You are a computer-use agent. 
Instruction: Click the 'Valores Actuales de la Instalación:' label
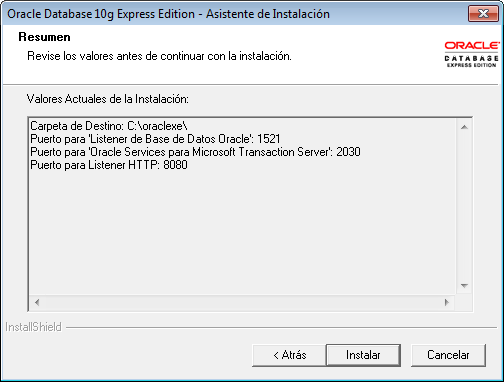point(108,99)
